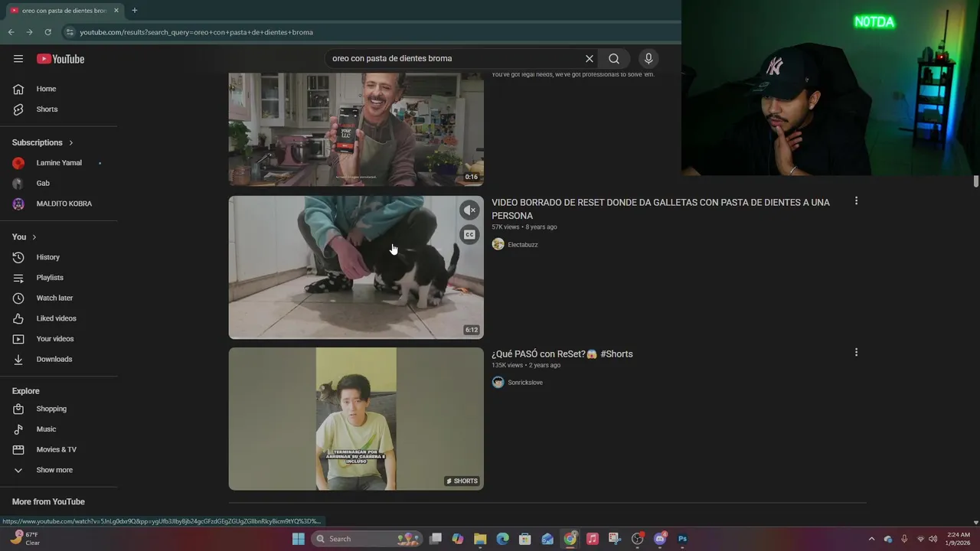Open the ad video thumbnail with phone
Viewport: 980px width, 551px height.
(x=356, y=129)
